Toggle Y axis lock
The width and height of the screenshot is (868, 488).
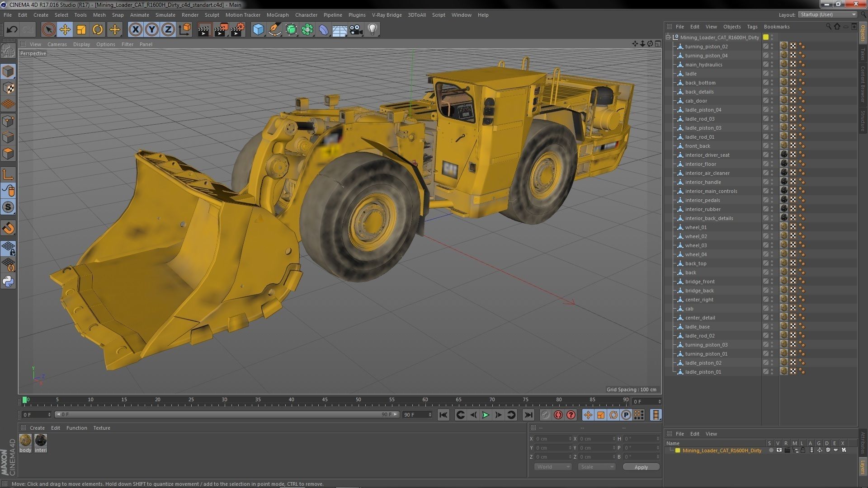pyautogui.click(x=152, y=30)
